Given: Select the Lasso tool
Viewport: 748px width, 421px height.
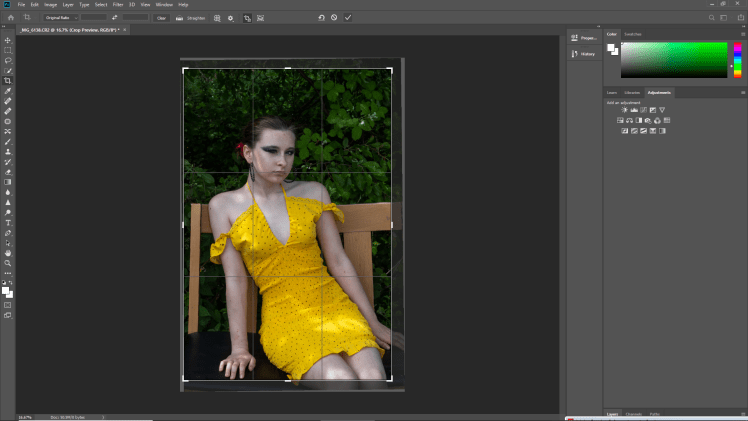Looking at the screenshot, I should pyautogui.click(x=8, y=60).
